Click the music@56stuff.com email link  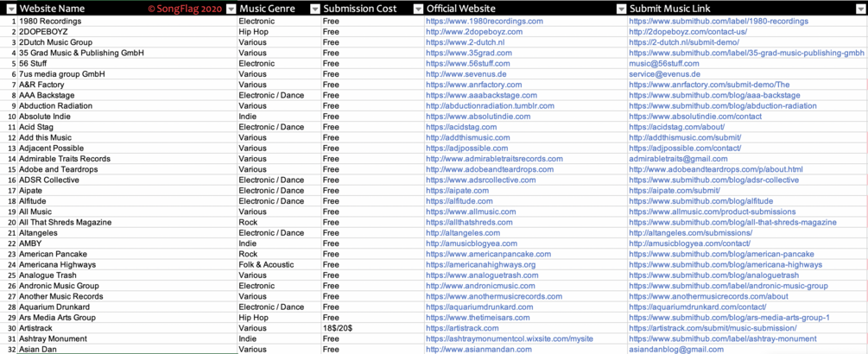click(664, 64)
